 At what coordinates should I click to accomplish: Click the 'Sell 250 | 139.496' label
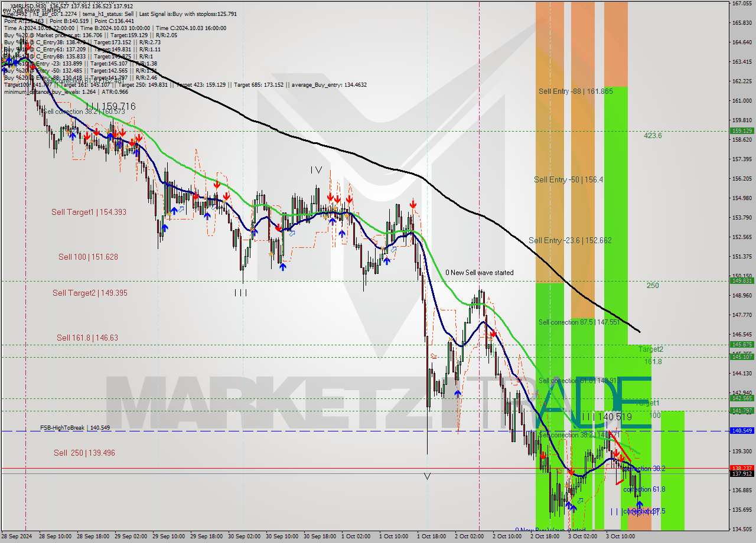click(x=84, y=453)
